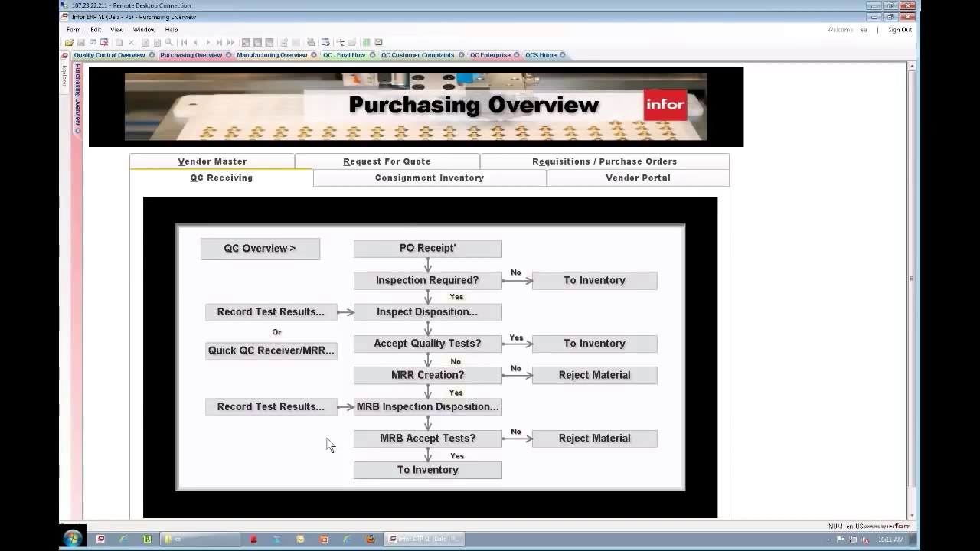Open Firefox from the taskbar
Viewport: 980px width, 551px height.
[371, 539]
